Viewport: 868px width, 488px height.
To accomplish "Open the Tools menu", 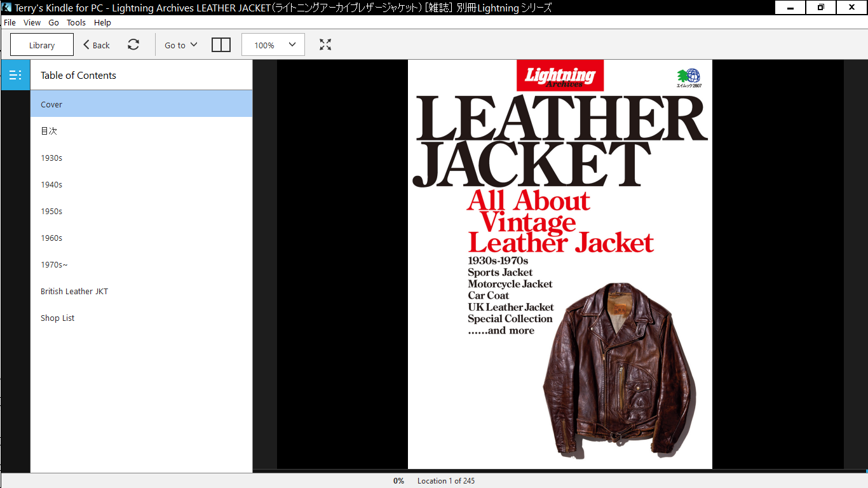I will tap(76, 22).
